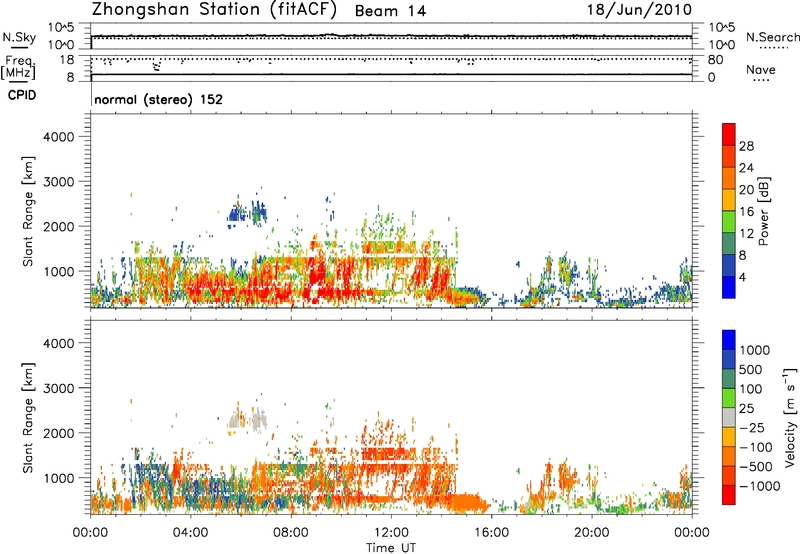Click the 'Beam 14' label
The width and height of the screenshot is (800, 554).
click(390, 11)
